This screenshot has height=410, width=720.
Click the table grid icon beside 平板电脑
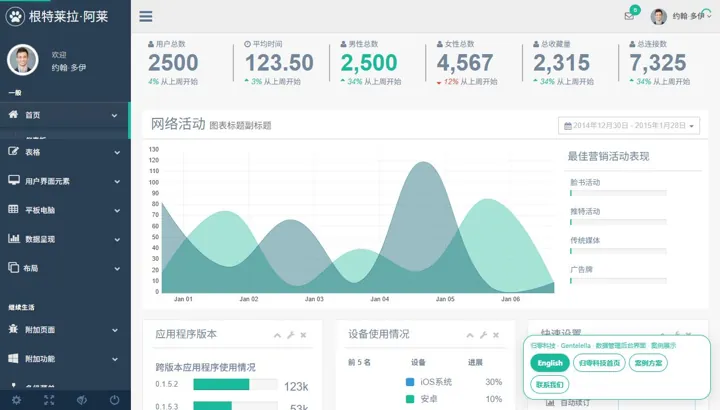pos(13,209)
